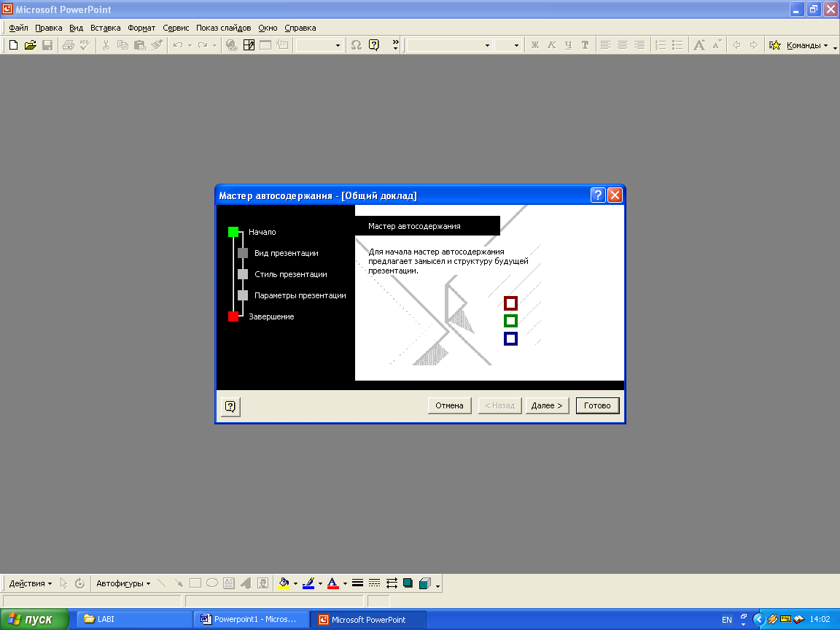Toggle bulleted list formatting
This screenshot has width=840, height=630.
click(x=677, y=45)
